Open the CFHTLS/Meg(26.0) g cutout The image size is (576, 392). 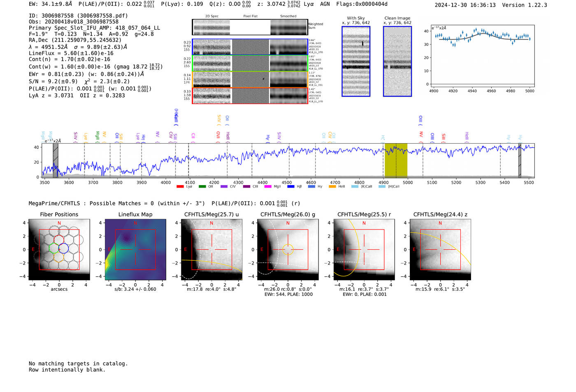click(x=288, y=250)
